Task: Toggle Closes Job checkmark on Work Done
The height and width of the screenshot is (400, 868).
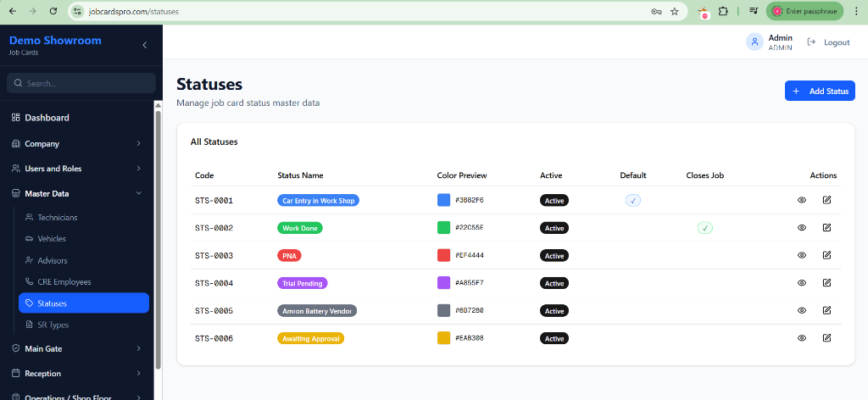Action: pos(705,228)
